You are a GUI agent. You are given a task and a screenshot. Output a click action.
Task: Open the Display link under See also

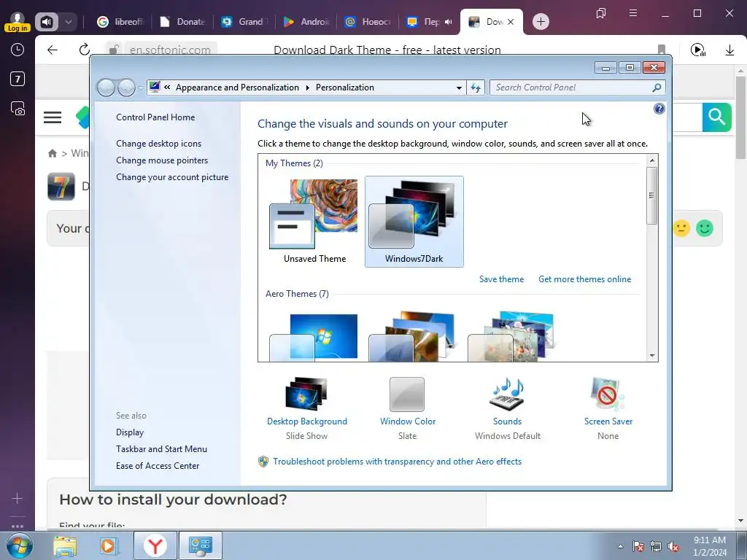pyautogui.click(x=130, y=432)
